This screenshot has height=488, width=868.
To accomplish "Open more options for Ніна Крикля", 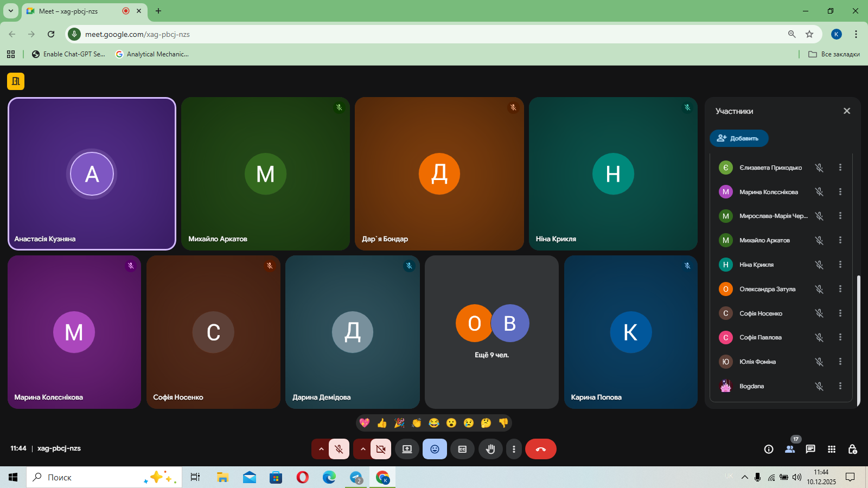I will click(x=840, y=265).
